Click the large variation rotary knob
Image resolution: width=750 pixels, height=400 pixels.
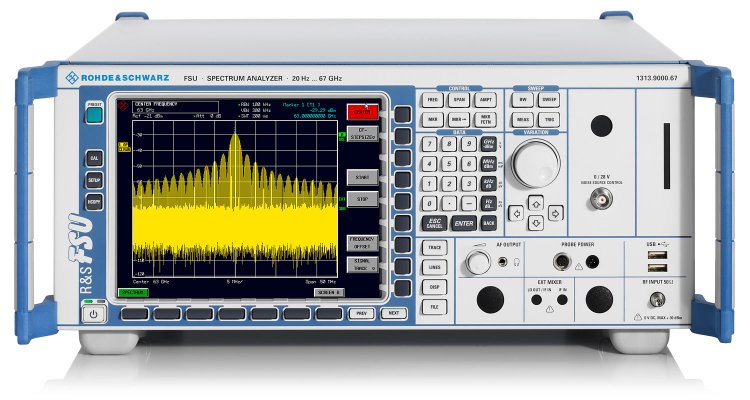click(x=537, y=161)
